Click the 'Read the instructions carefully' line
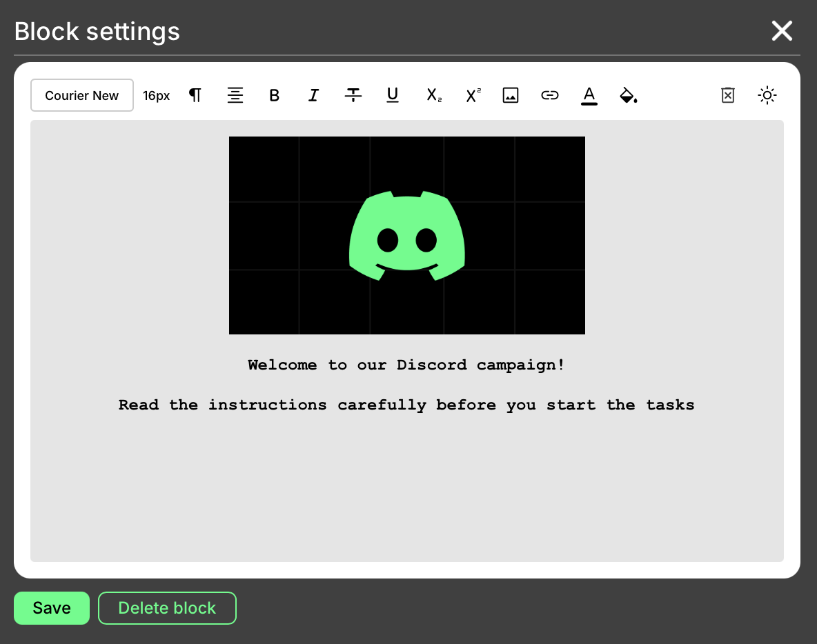The height and width of the screenshot is (644, 817). pyautogui.click(x=406, y=405)
